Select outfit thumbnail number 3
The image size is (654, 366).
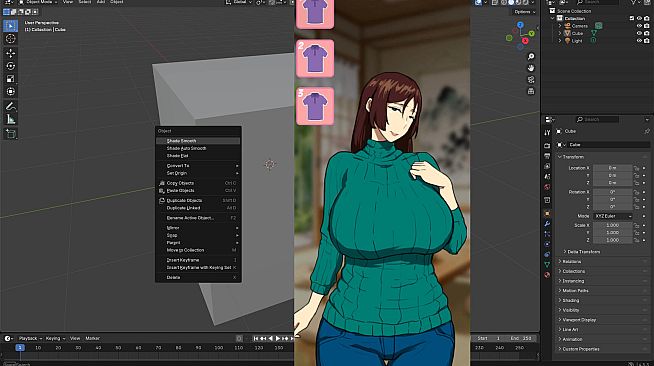click(x=315, y=106)
